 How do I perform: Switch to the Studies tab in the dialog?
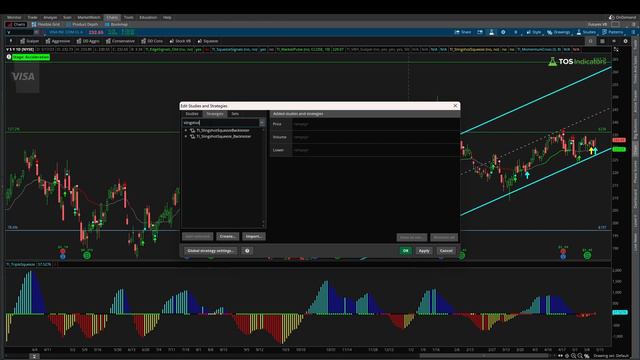coord(192,114)
